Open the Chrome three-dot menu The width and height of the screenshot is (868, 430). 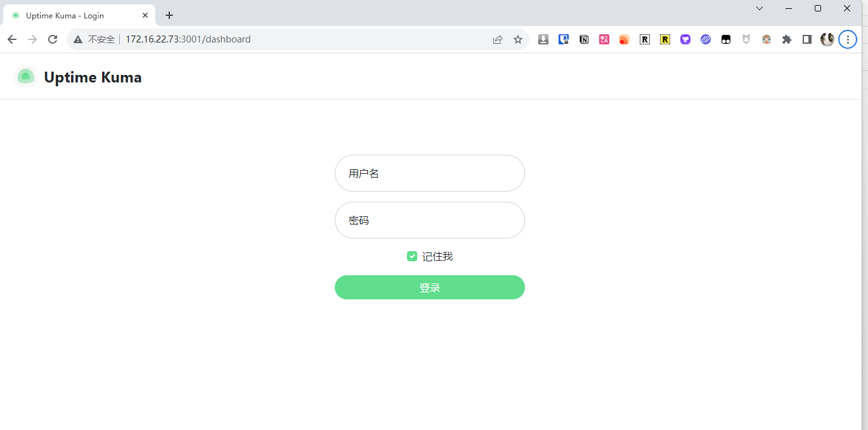848,39
